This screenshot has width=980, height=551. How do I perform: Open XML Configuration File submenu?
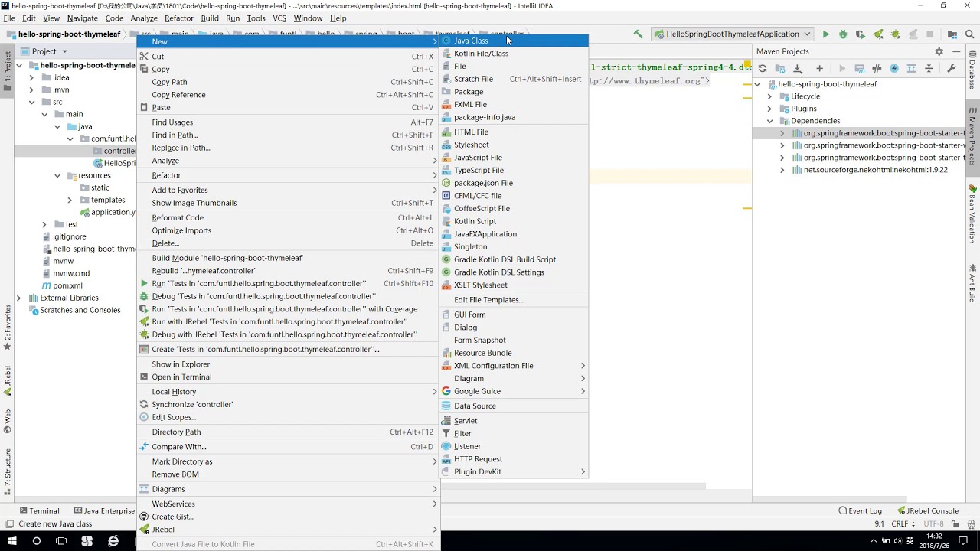(514, 366)
